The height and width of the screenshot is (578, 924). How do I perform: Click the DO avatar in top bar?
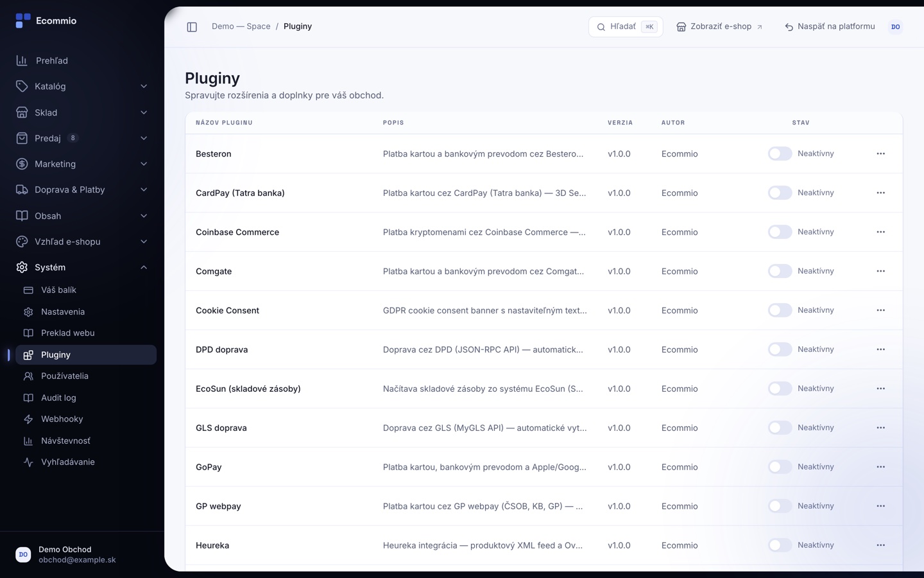click(895, 27)
